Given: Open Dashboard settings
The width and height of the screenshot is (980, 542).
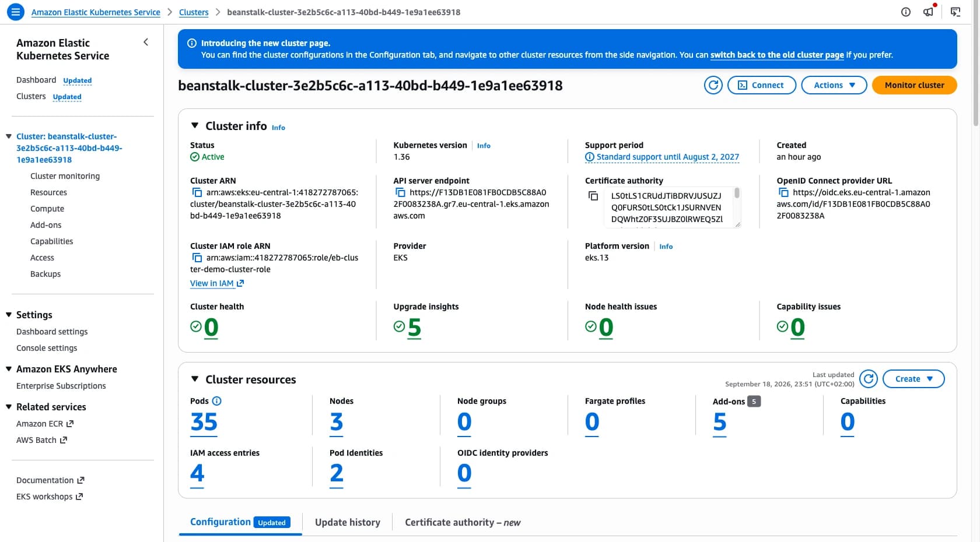Looking at the screenshot, I should 52,332.
